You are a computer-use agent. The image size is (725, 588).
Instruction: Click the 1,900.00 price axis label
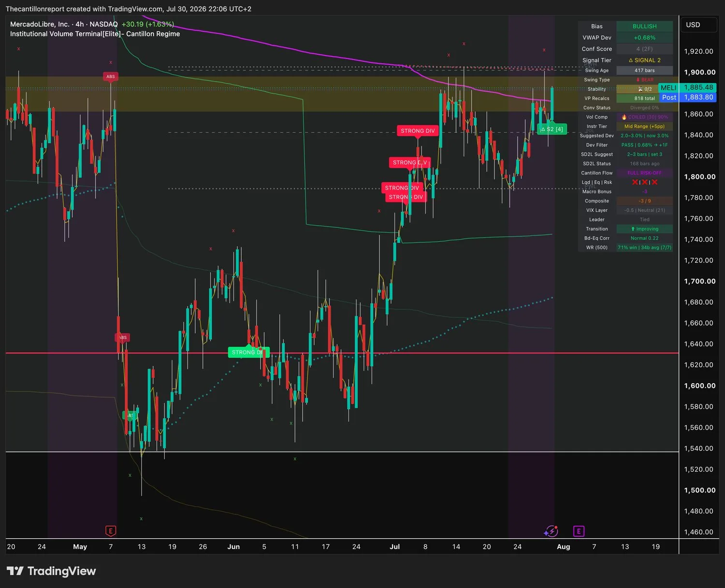tap(699, 72)
